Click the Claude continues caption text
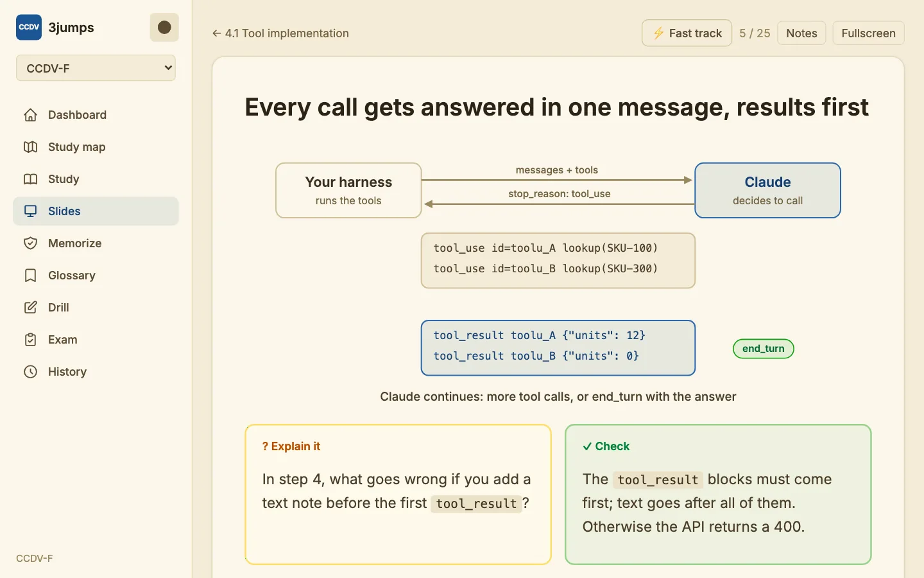 coord(558,397)
